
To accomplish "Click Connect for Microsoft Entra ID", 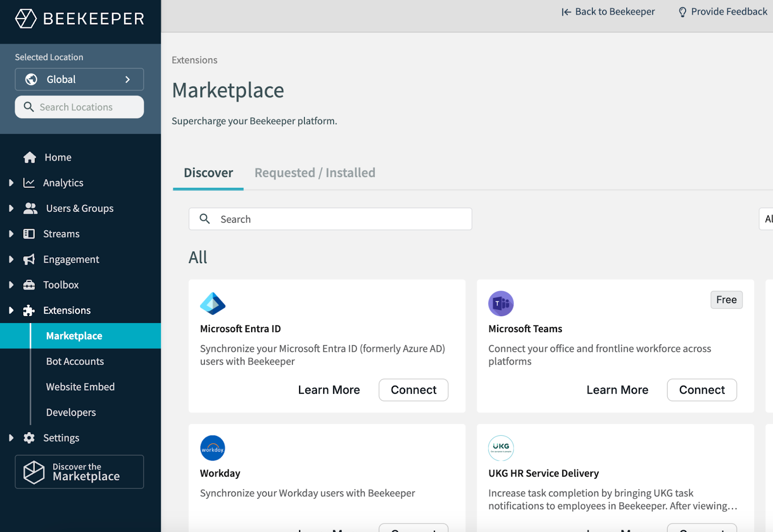I will pyautogui.click(x=414, y=390).
